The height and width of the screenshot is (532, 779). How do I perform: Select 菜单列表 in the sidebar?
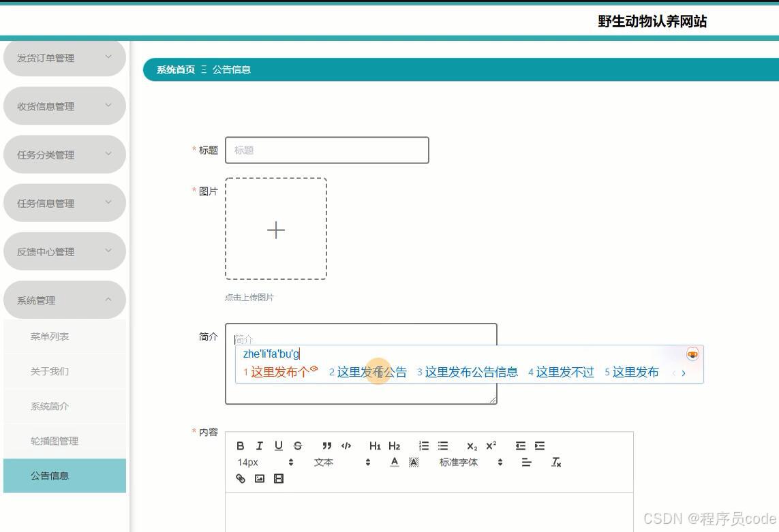(x=64, y=336)
